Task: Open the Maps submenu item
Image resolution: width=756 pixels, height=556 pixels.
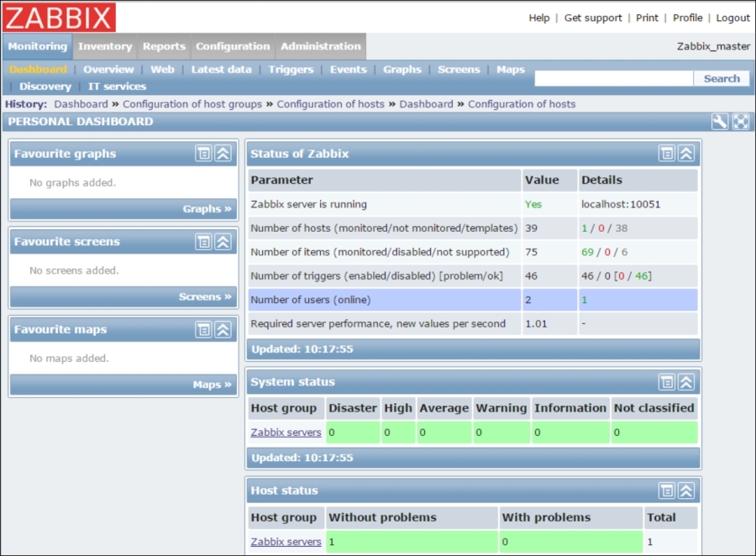Action: pyautogui.click(x=511, y=70)
